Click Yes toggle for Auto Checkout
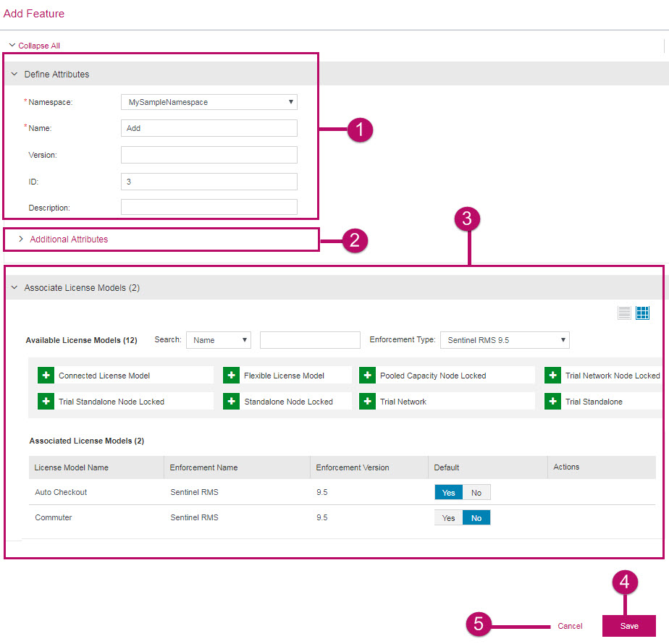This screenshot has width=669, height=644. 448,493
